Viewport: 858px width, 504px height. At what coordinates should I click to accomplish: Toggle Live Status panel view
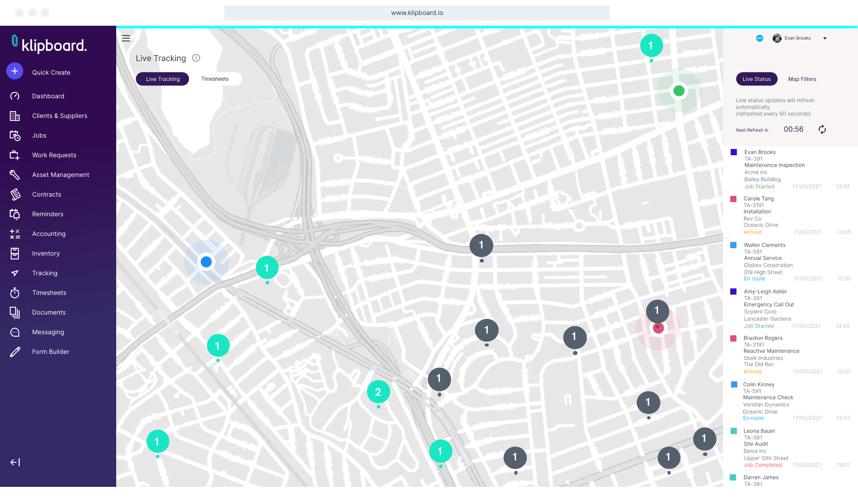tap(756, 79)
